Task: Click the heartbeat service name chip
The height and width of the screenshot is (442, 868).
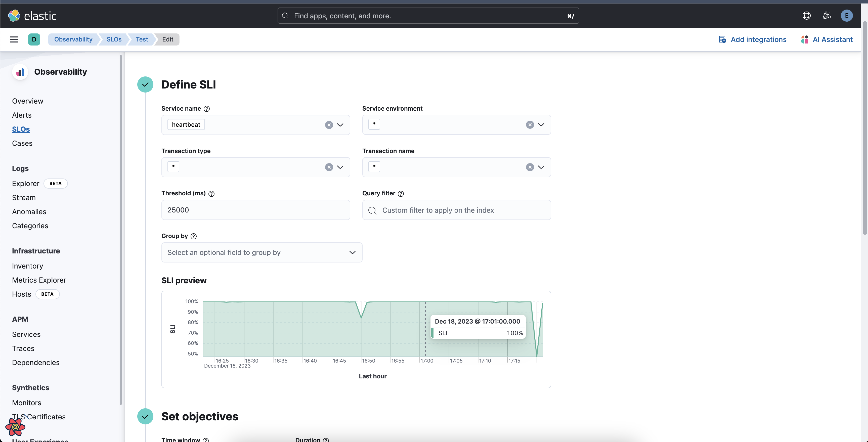Action: 186,125
